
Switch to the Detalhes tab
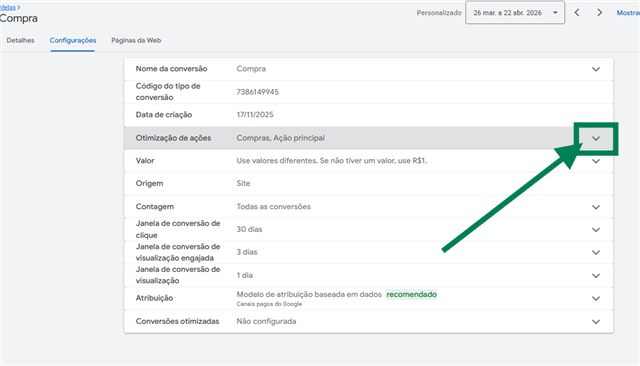(20, 40)
